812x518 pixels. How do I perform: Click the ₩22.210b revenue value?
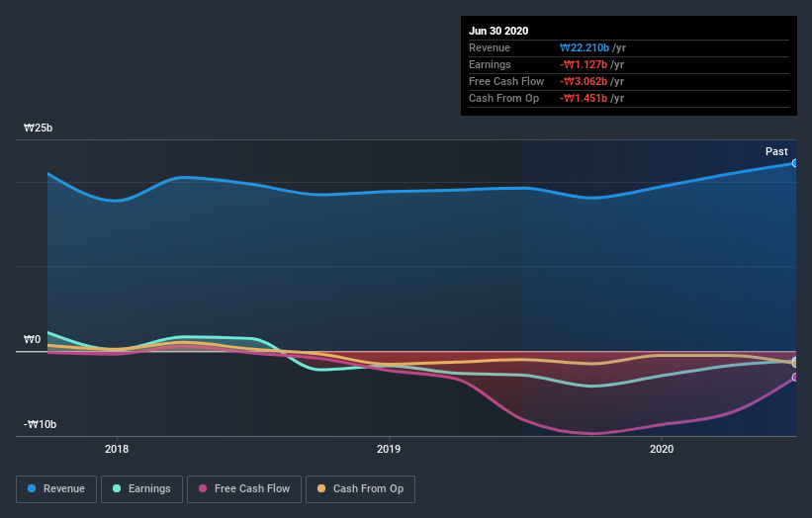(585, 47)
